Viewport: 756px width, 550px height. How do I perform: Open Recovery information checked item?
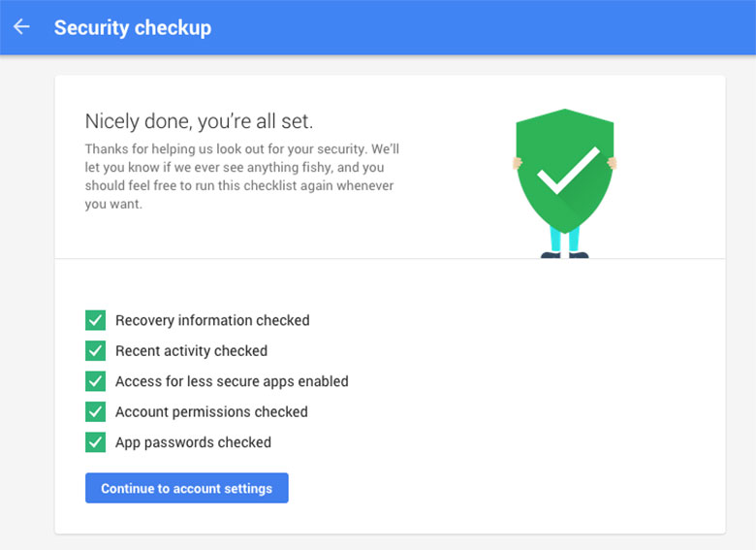pyautogui.click(x=212, y=320)
